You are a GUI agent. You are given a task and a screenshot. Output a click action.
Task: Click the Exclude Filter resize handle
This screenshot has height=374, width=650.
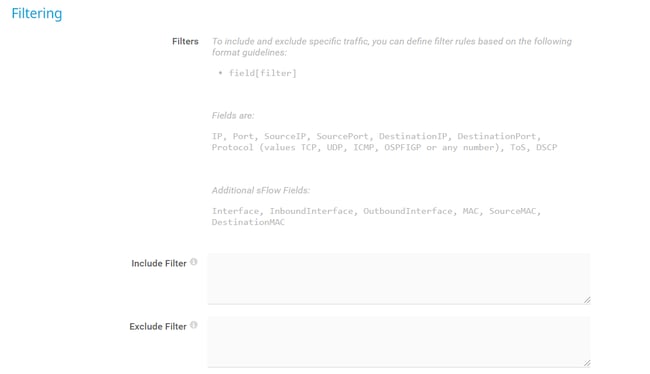coord(587,363)
